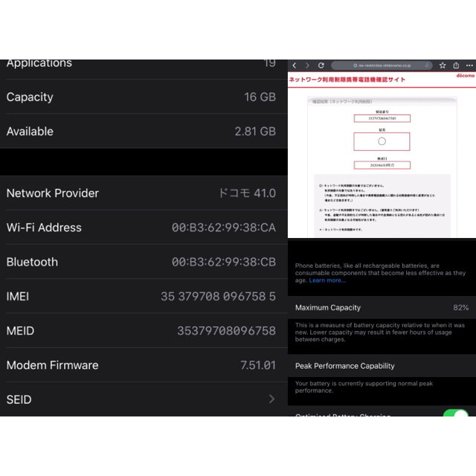This screenshot has width=476, height=476.
Task: Open the SEID row chevron
Action: tap(271, 399)
